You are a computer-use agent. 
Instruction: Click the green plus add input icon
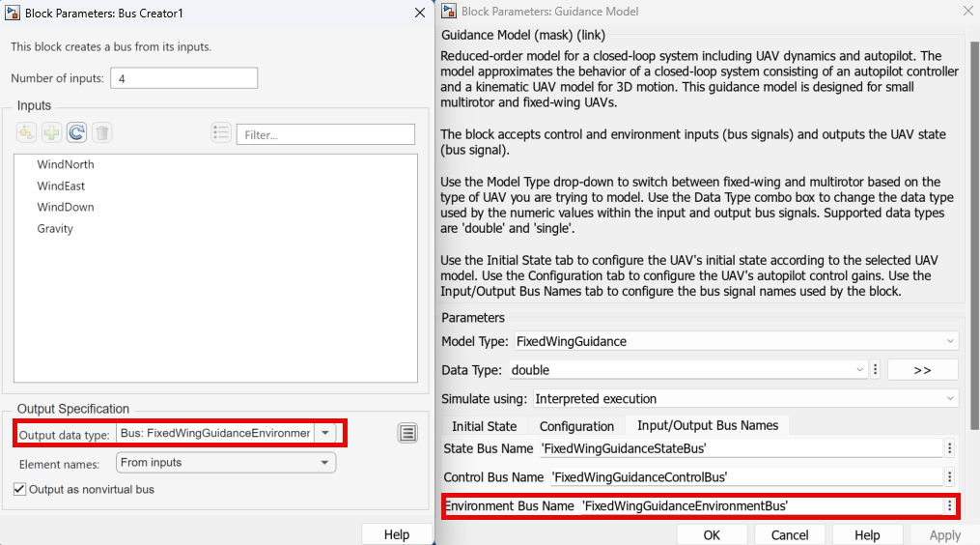[51, 132]
